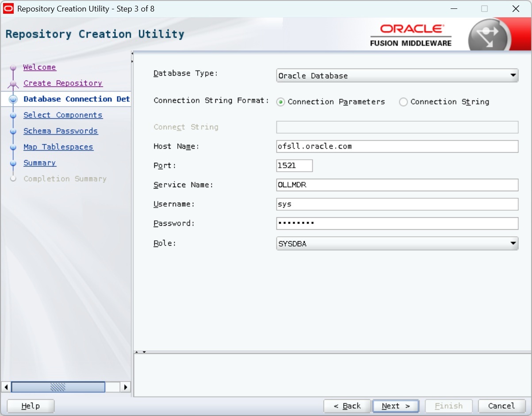Viewport: 532px width, 416px height.
Task: Click right scroll arrow in navigation pane
Action: tap(126, 387)
